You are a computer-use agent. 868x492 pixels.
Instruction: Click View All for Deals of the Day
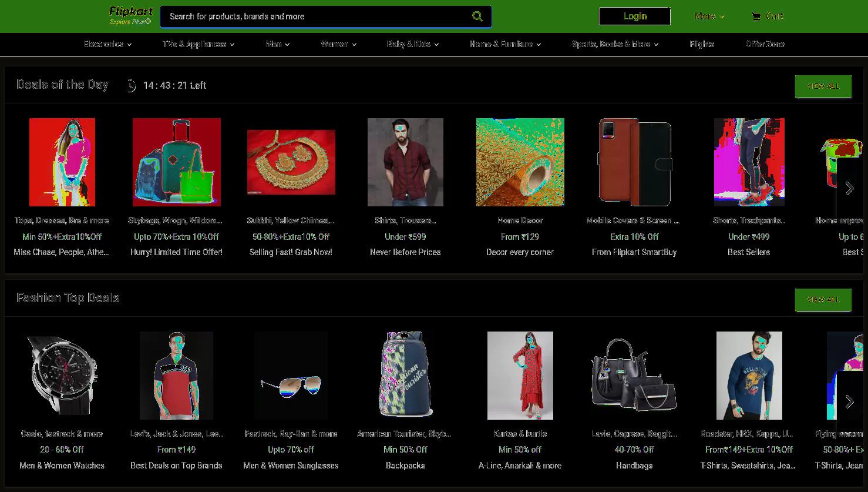click(823, 86)
